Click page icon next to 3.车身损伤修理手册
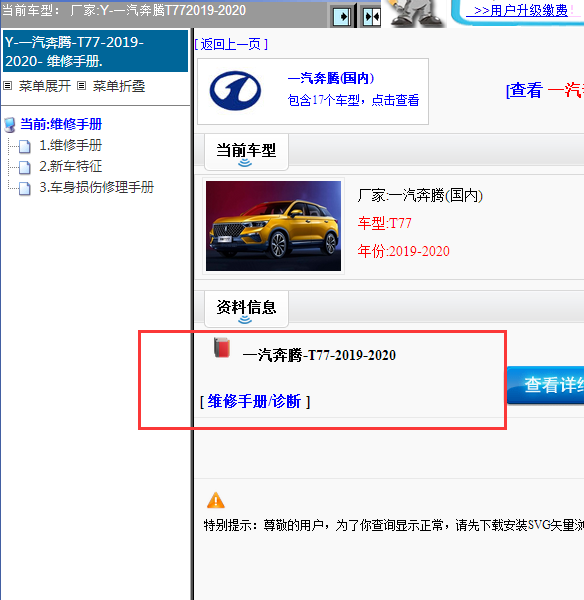584x600 pixels. coord(25,188)
